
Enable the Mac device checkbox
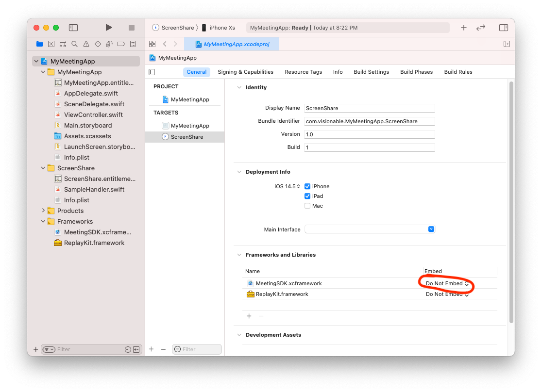tap(307, 206)
